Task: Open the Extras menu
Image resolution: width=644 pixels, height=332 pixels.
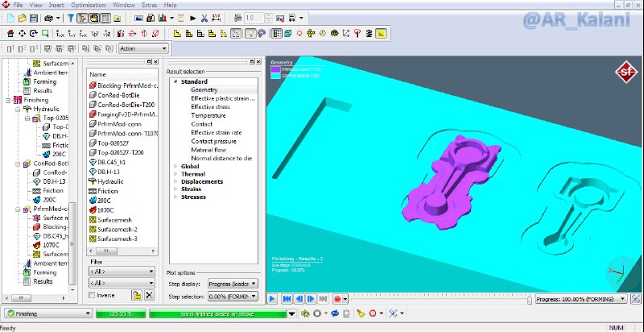Action: click(x=150, y=5)
